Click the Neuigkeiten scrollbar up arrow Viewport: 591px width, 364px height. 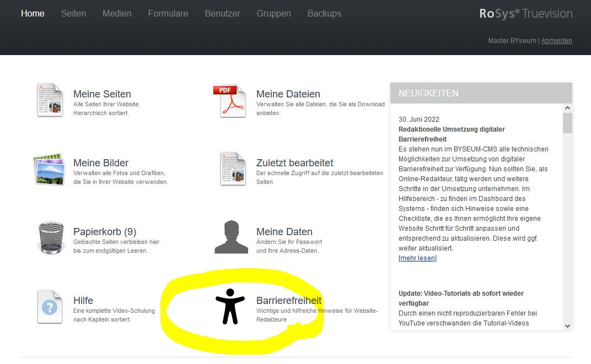click(567, 108)
